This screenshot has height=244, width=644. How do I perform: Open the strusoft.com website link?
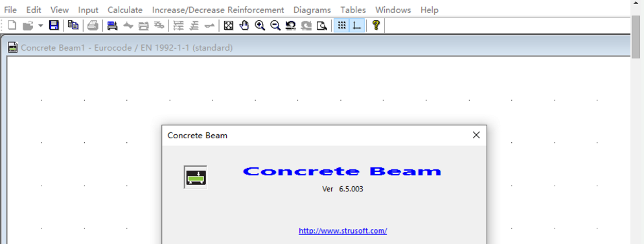point(343,231)
